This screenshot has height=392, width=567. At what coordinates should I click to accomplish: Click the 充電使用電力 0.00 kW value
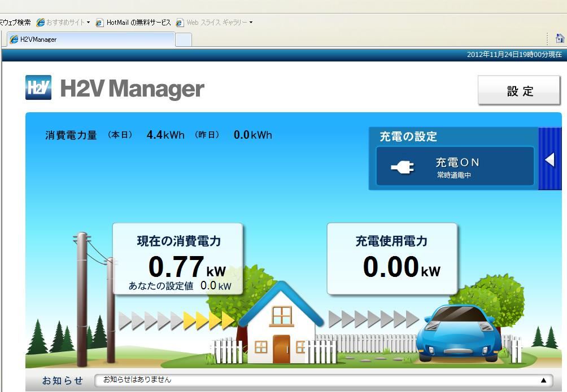[402, 267]
